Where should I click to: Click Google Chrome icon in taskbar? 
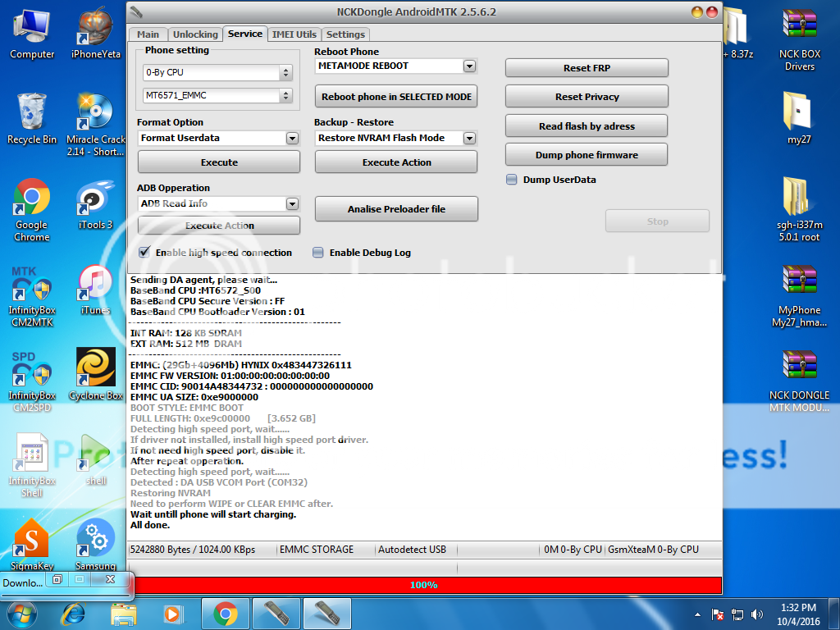point(226,614)
